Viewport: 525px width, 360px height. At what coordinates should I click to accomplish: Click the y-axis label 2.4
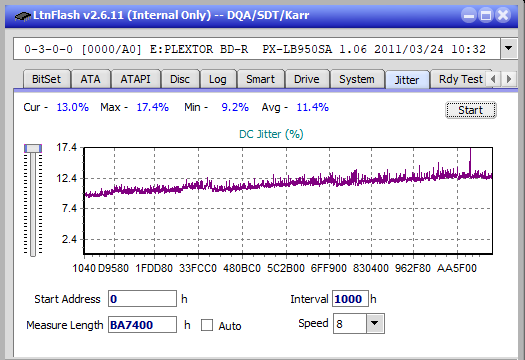(x=69, y=239)
